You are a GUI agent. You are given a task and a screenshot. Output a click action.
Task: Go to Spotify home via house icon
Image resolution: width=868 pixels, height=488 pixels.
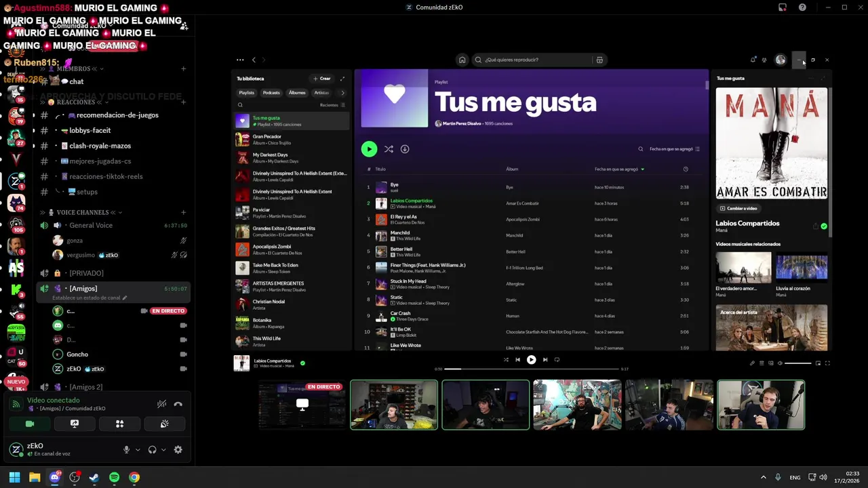click(x=462, y=60)
